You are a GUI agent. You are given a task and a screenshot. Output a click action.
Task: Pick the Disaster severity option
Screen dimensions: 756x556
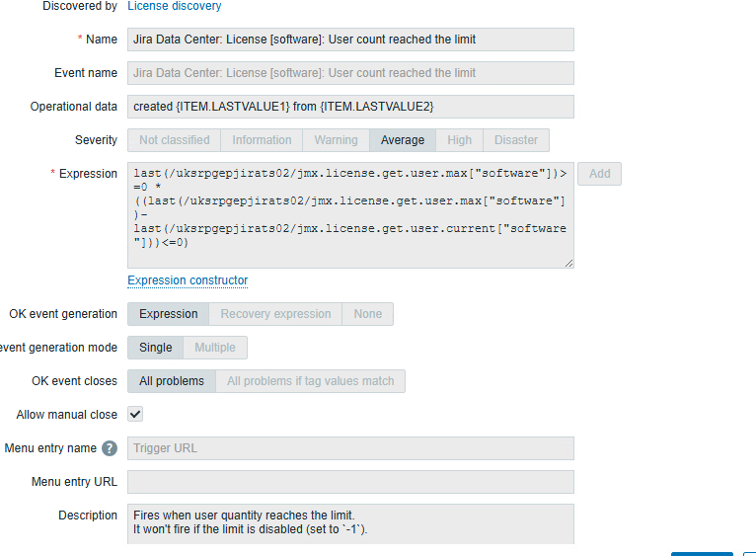click(516, 140)
